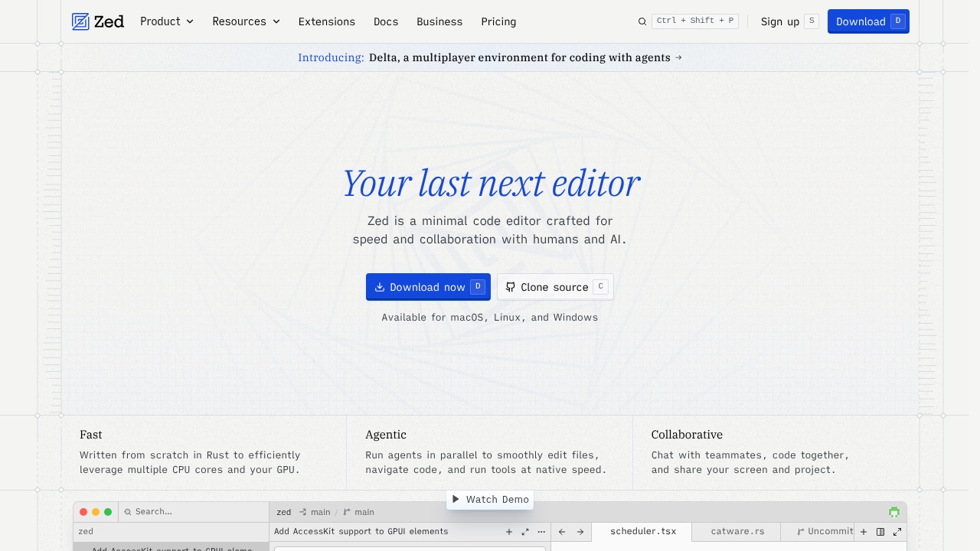The height and width of the screenshot is (551, 980).
Task: Open the Delta multiplayer environment announcement
Action: 490,57
